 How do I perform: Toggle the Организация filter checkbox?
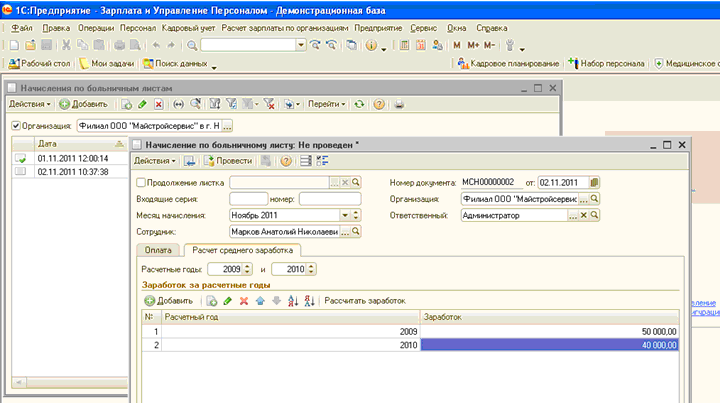pos(15,127)
